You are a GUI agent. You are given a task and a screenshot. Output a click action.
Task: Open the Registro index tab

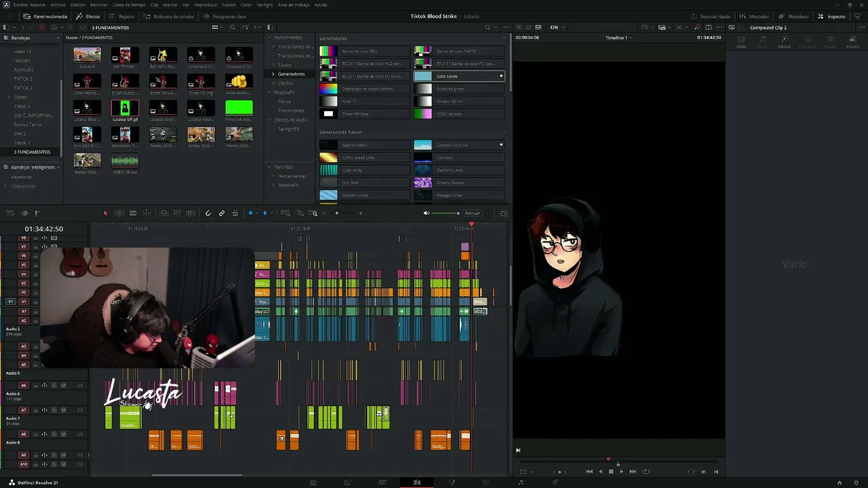(122, 16)
